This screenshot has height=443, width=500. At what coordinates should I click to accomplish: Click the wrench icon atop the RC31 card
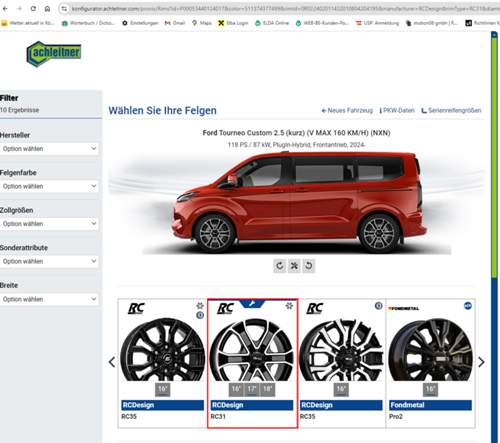pyautogui.click(x=252, y=303)
